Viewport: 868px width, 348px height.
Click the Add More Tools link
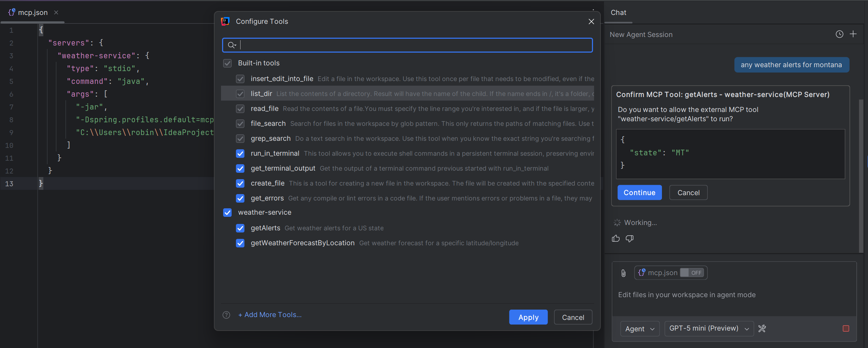point(270,315)
